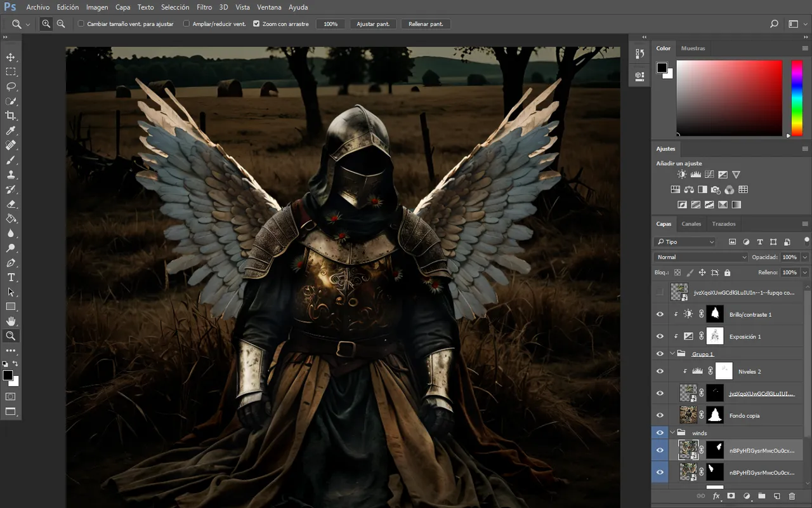Click the toolbar foreground color swatch
The image size is (812, 508).
tap(8, 375)
